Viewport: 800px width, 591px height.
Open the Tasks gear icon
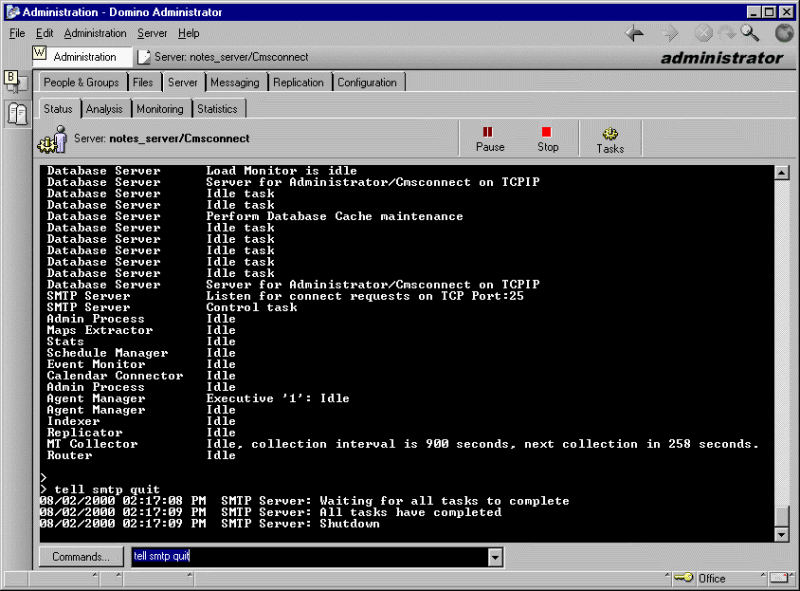[x=610, y=140]
